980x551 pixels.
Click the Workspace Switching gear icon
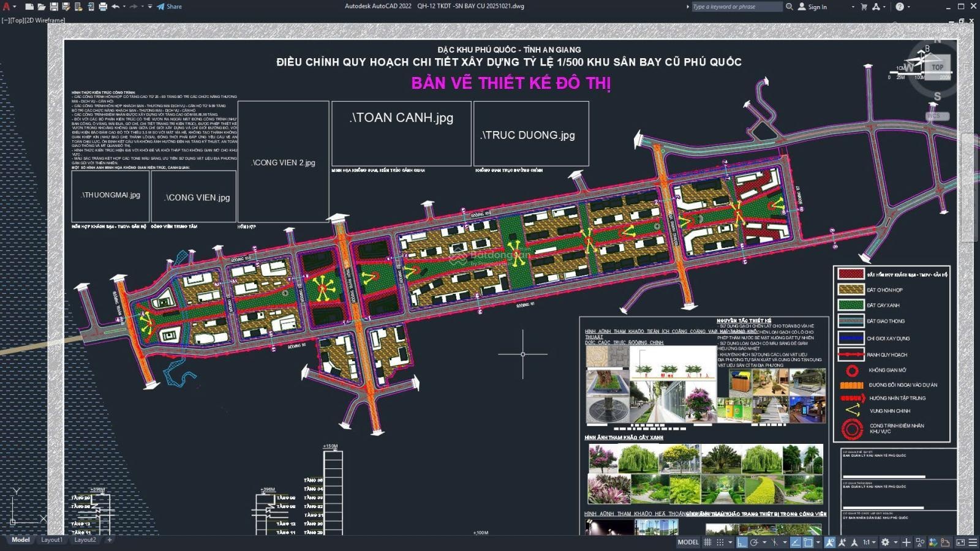[x=885, y=542]
